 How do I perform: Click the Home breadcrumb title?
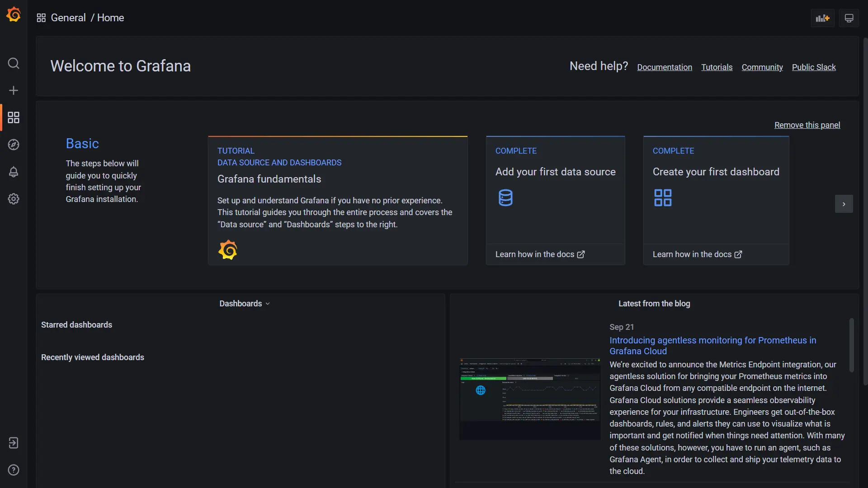[x=111, y=18]
